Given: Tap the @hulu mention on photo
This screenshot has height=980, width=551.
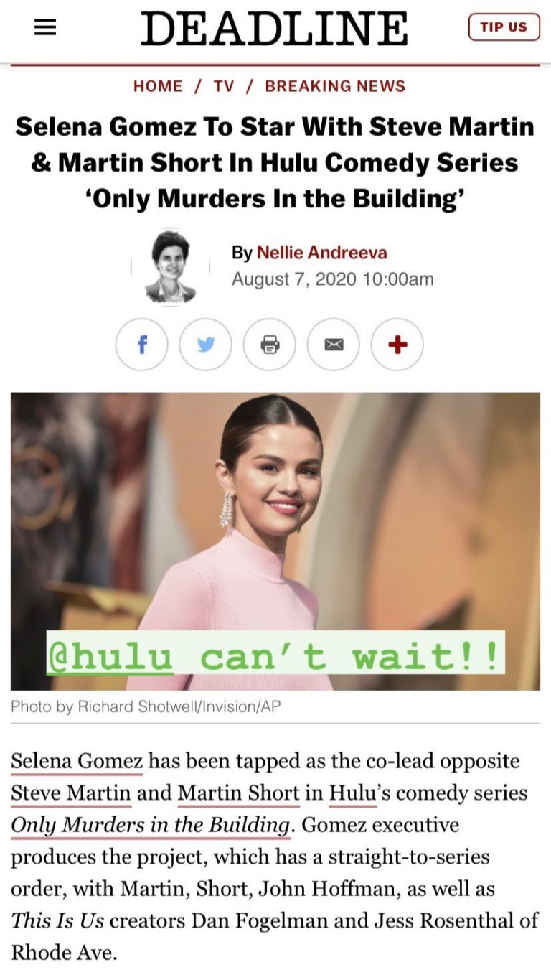Looking at the screenshot, I should click(110, 655).
